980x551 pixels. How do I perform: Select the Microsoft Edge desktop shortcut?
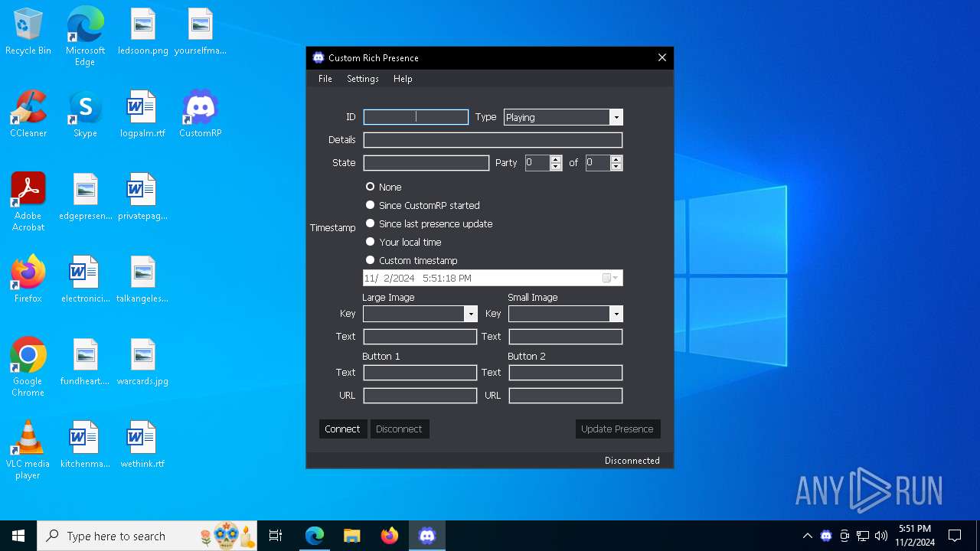(x=85, y=37)
